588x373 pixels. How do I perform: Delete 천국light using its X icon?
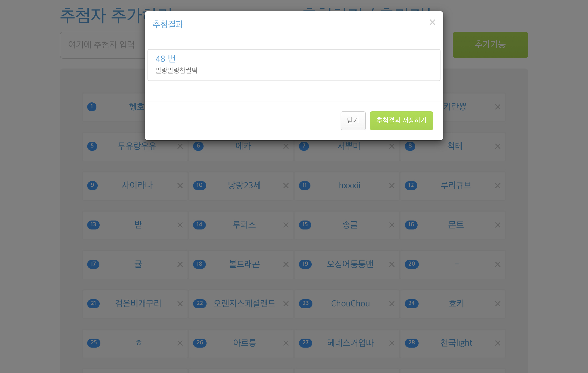498,343
